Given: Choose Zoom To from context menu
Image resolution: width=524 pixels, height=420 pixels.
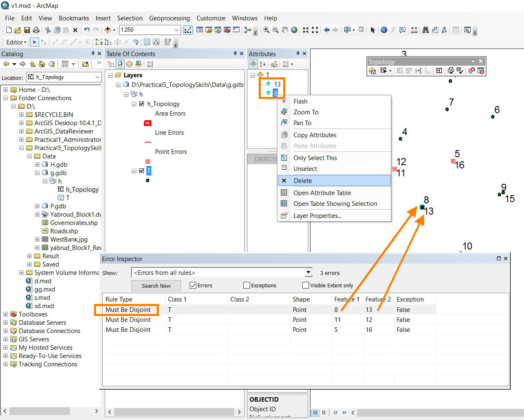Looking at the screenshot, I should [334, 112].
